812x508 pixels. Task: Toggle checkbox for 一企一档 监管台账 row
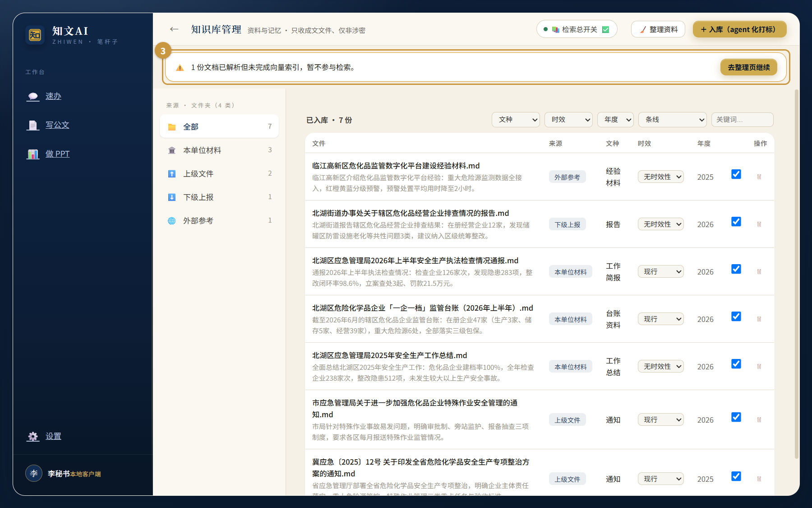pos(736,317)
